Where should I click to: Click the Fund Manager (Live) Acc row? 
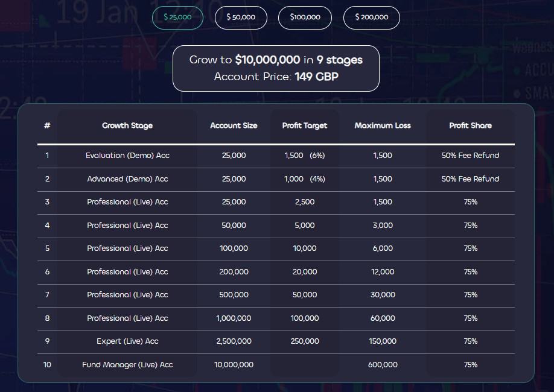(x=127, y=364)
